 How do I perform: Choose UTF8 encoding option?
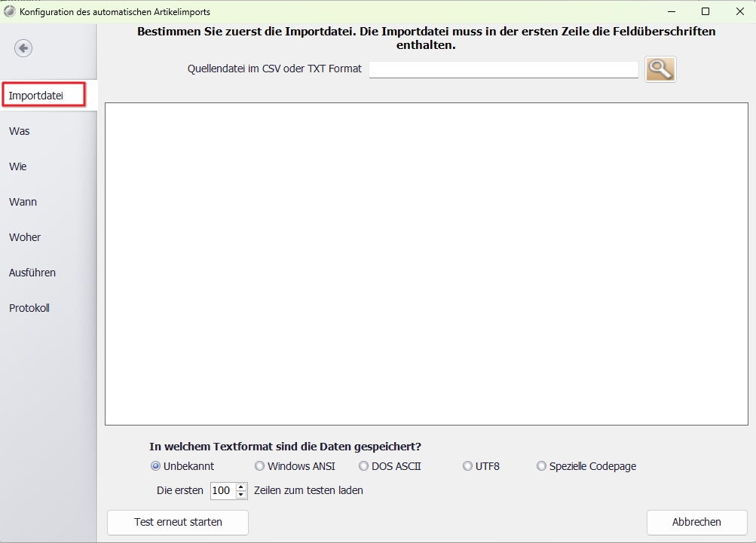[481, 466]
